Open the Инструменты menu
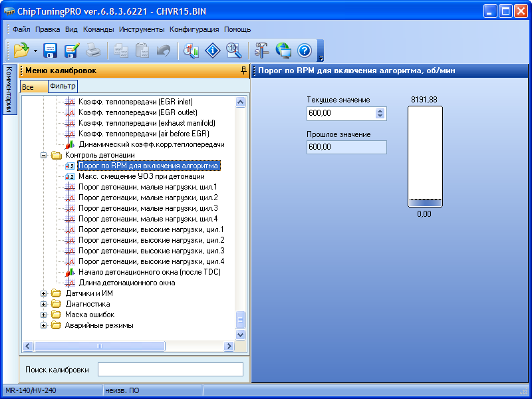This screenshot has width=532, height=399. [x=142, y=29]
